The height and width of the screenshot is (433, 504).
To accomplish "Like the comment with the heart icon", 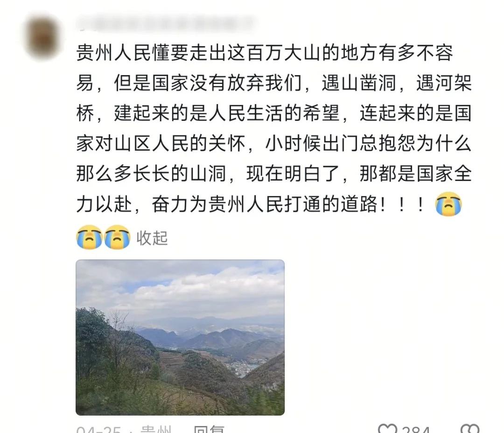I will pyautogui.click(x=387, y=429).
